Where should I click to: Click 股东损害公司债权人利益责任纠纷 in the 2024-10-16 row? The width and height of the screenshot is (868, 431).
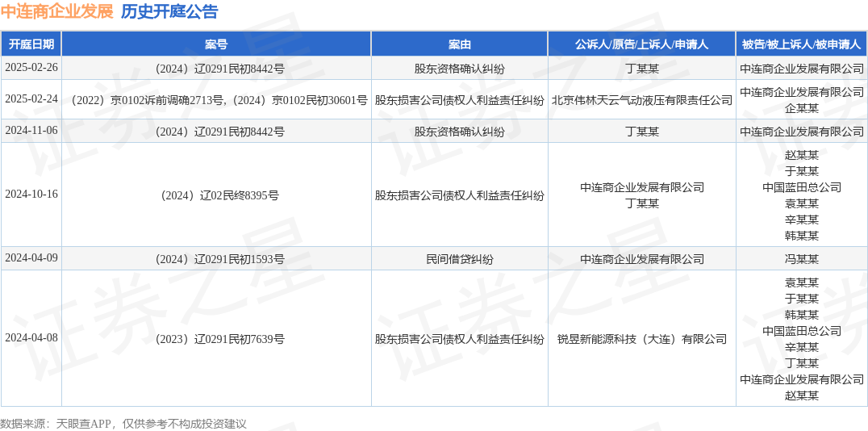460,195
